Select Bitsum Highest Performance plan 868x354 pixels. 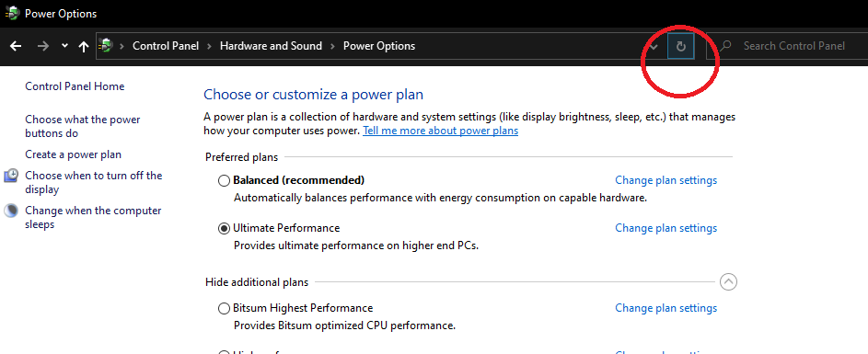pos(224,308)
